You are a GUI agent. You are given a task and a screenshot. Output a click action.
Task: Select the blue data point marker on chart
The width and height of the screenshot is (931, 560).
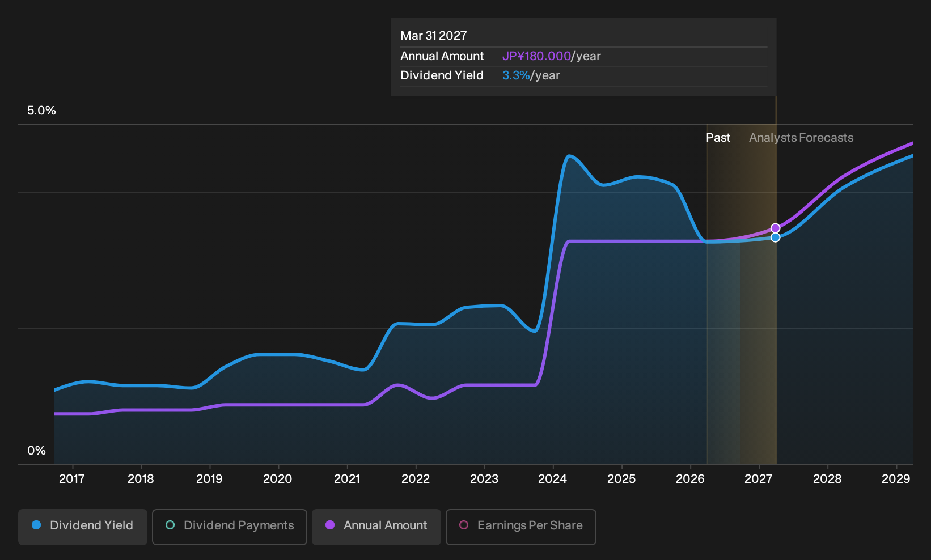click(775, 237)
